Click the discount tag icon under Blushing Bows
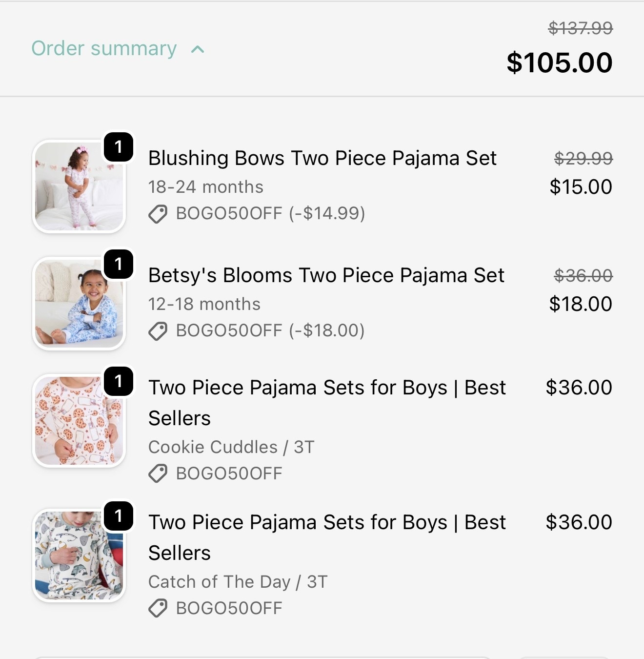Viewport: 644px width, 659px height. (158, 214)
